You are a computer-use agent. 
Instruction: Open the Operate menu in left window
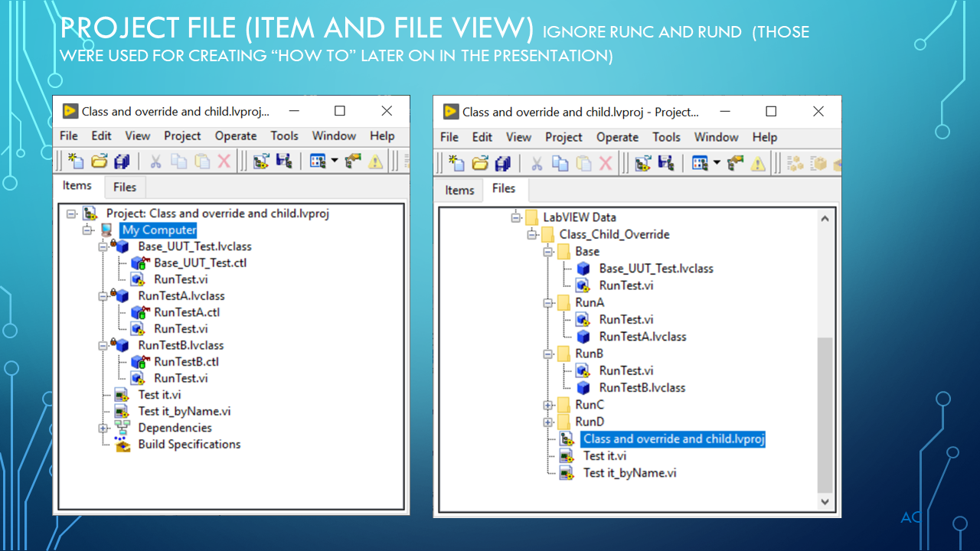[x=236, y=135]
